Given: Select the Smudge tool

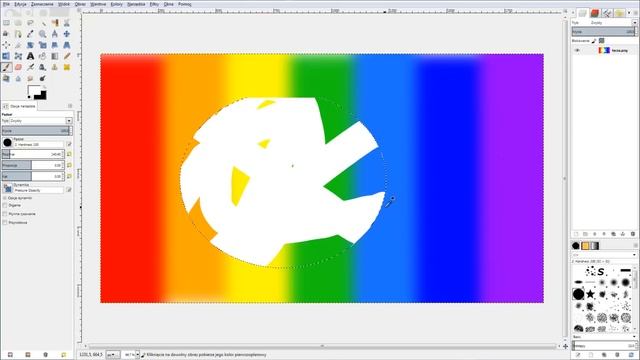Looking at the screenshot, I should [x=30, y=78].
